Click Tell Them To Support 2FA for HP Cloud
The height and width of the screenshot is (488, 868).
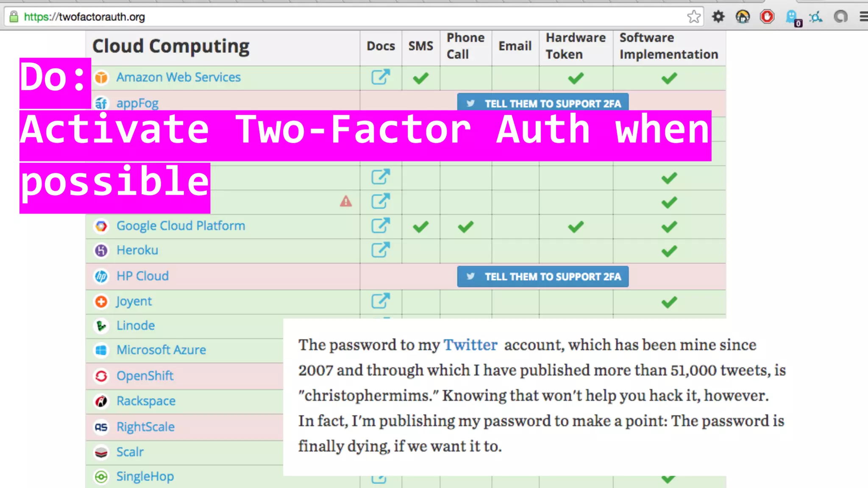point(543,277)
